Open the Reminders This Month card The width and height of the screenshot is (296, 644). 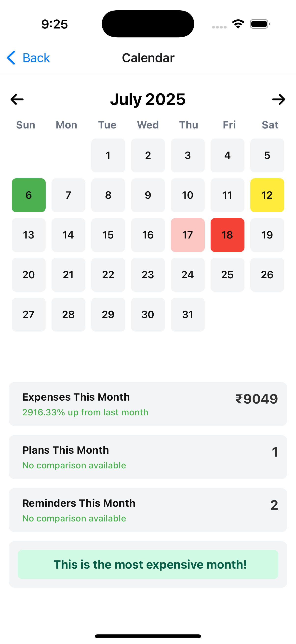[148, 510]
